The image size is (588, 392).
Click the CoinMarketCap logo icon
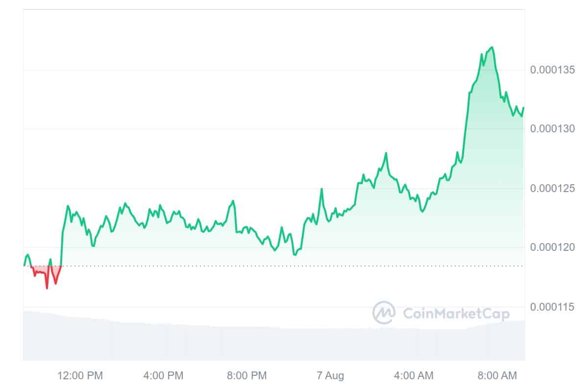pos(384,313)
